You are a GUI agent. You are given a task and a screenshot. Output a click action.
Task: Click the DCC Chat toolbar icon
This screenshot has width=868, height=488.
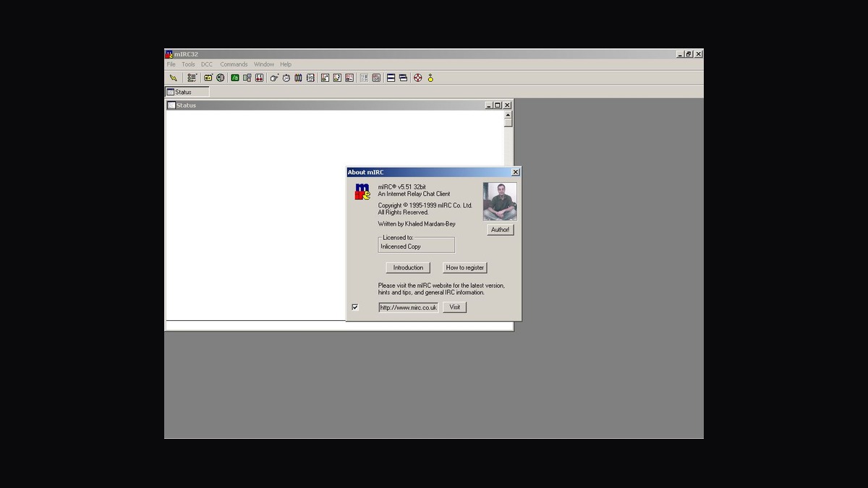[337, 78]
